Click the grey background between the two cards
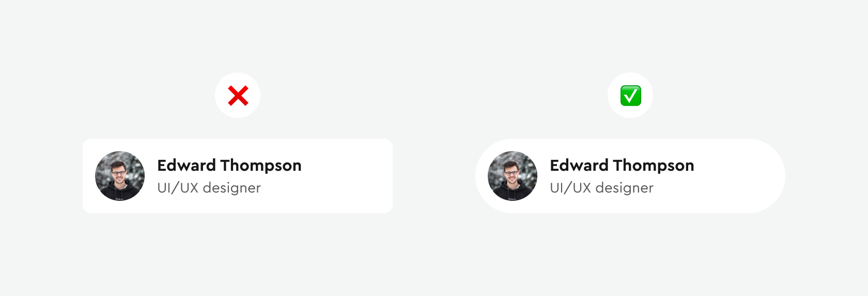868x296 pixels. click(x=434, y=176)
